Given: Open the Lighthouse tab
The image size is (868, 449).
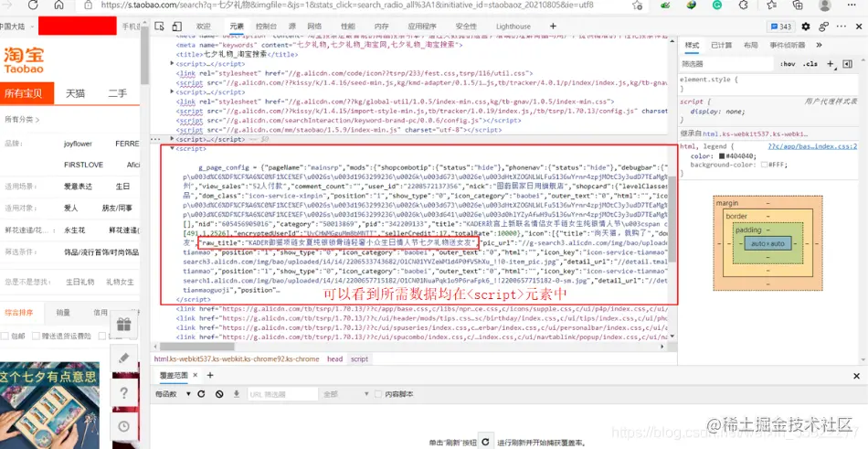Looking at the screenshot, I should point(513,27).
